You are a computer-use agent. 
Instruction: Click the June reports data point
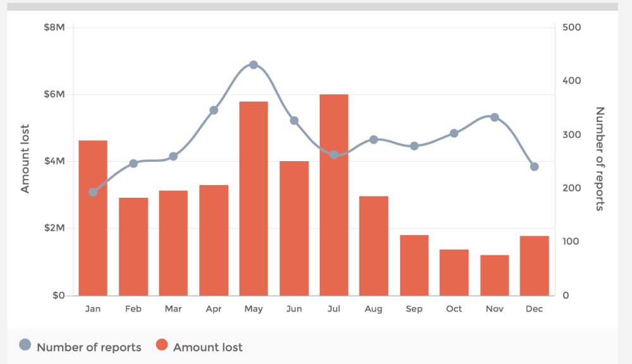(x=295, y=121)
